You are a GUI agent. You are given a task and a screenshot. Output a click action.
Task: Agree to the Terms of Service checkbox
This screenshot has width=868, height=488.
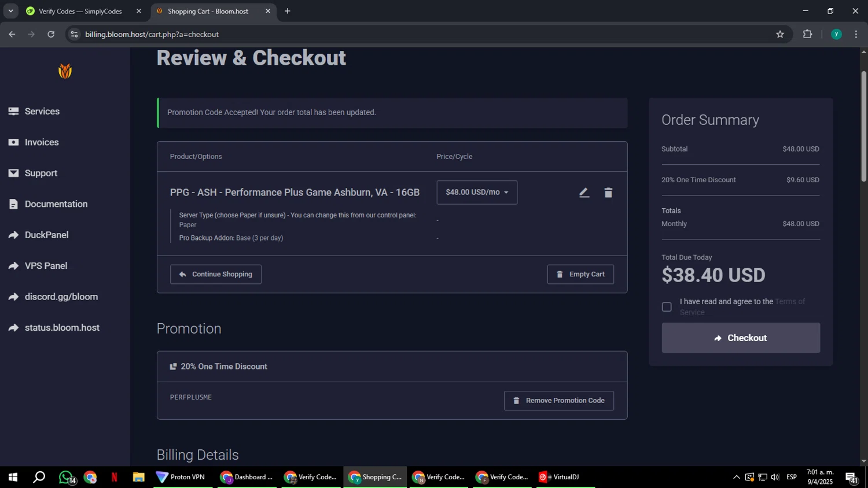coord(667,307)
